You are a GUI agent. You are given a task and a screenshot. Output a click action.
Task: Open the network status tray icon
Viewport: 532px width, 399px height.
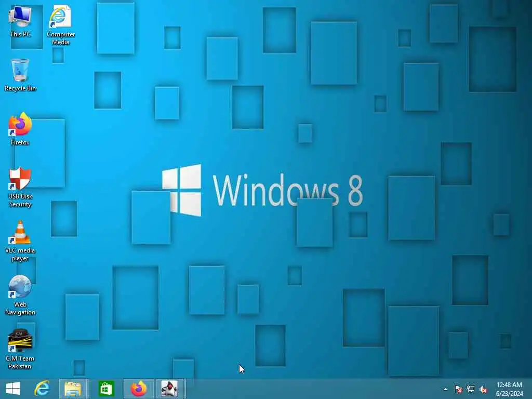tap(471, 389)
